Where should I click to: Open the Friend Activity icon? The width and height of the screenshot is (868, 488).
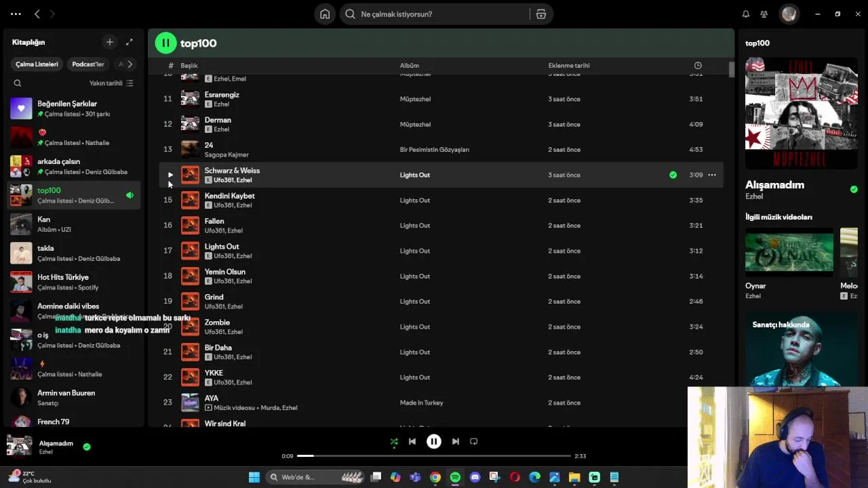tap(764, 14)
